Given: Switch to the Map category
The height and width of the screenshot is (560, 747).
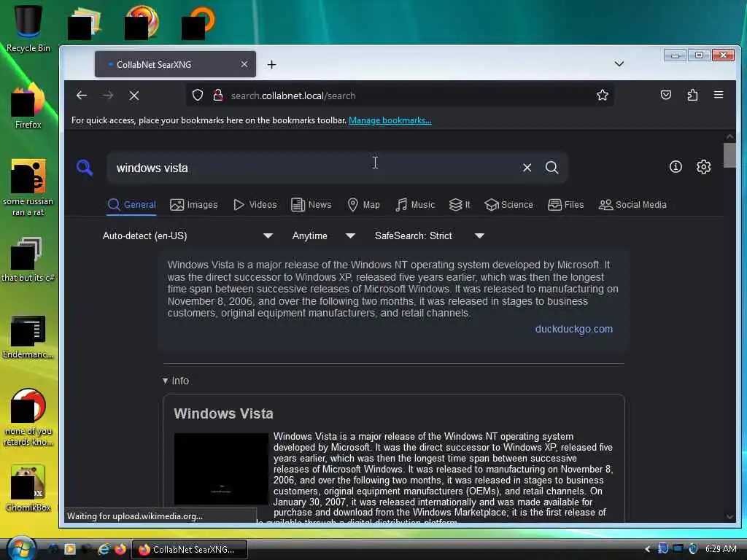Looking at the screenshot, I should (x=363, y=205).
